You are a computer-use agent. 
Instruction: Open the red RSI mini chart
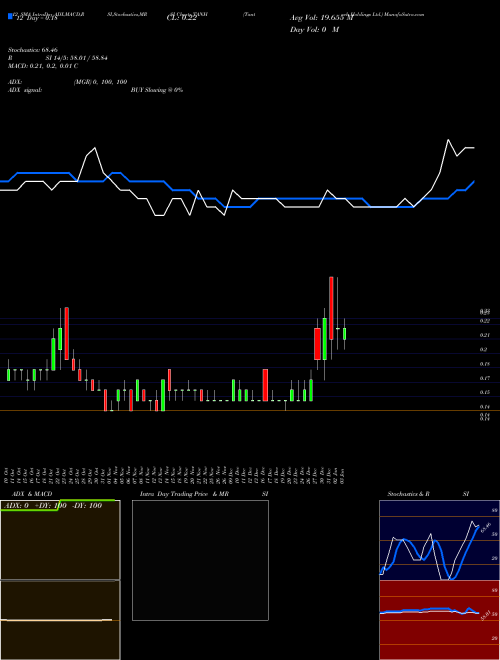click(x=439, y=620)
